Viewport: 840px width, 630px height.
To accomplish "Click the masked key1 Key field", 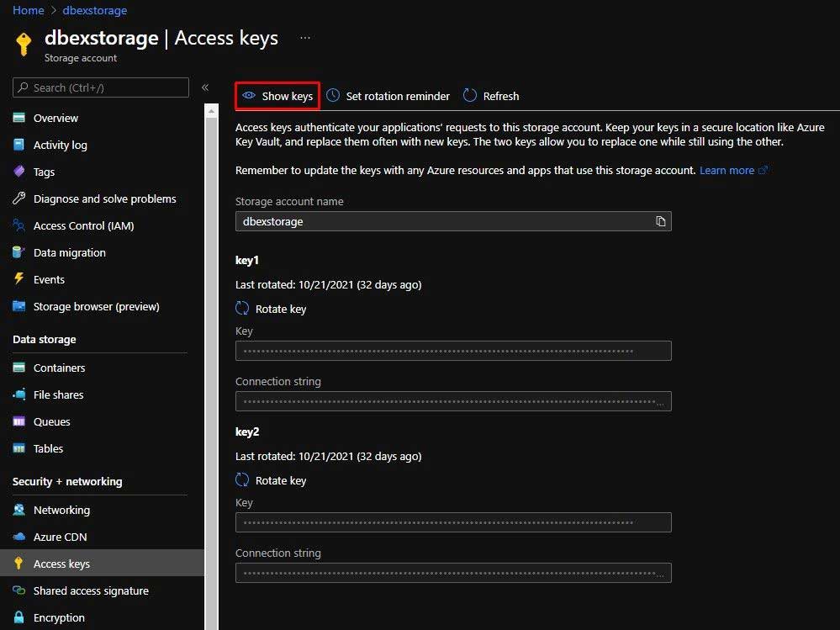I will [453, 351].
